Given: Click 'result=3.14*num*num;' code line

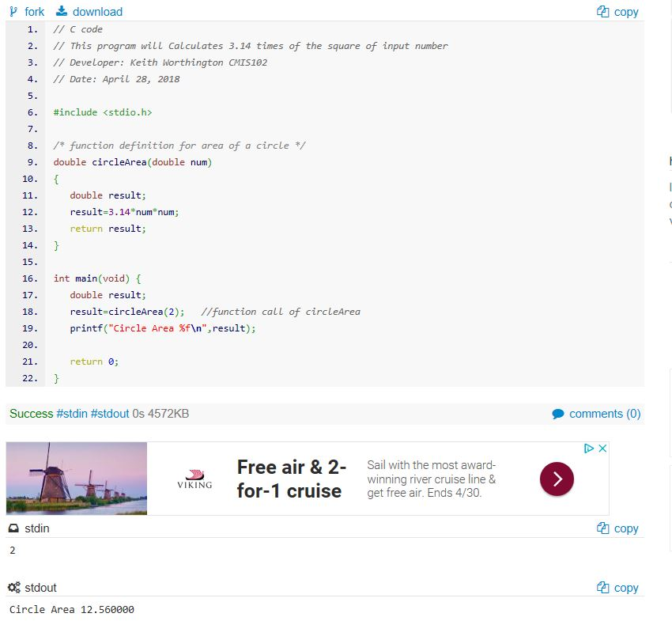Looking at the screenshot, I should 124,212.
